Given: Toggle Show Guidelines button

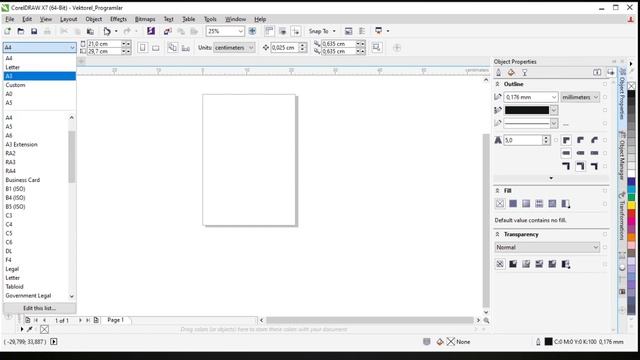Looking at the screenshot, I should point(296,31).
